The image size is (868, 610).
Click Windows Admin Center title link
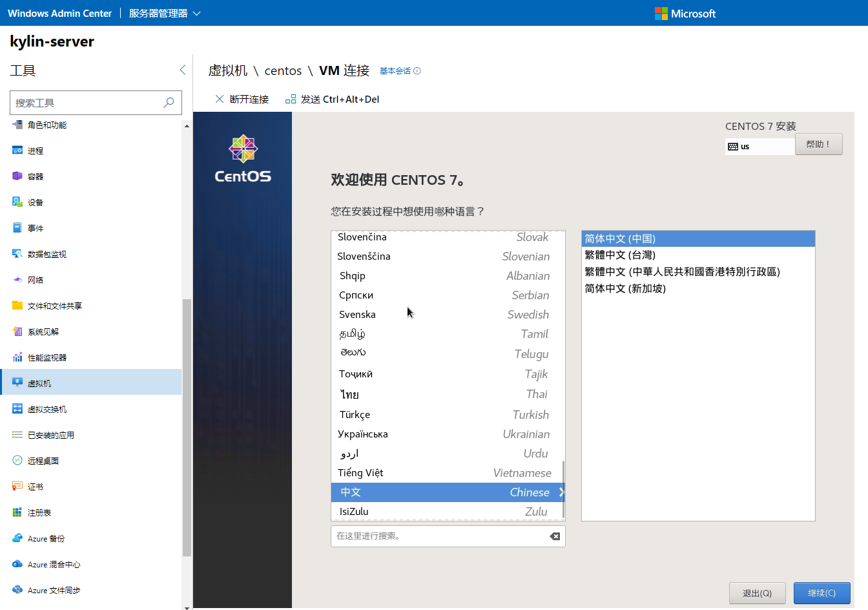point(59,14)
